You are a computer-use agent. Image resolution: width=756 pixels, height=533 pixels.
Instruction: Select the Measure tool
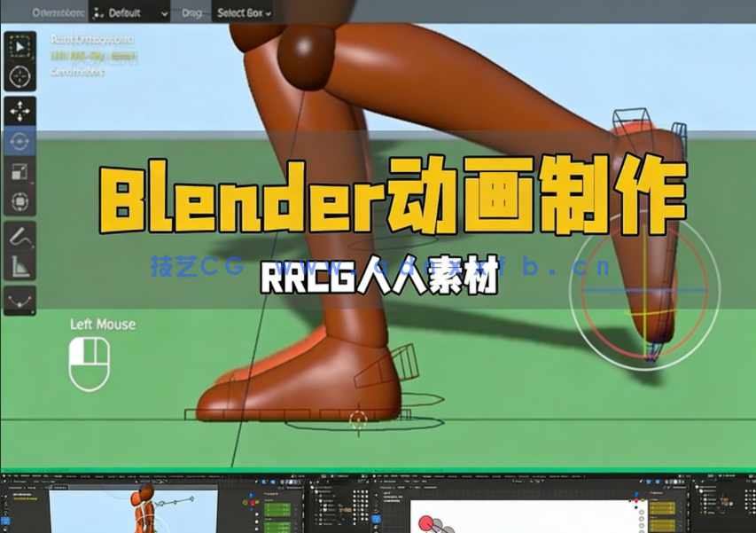pos(18,267)
